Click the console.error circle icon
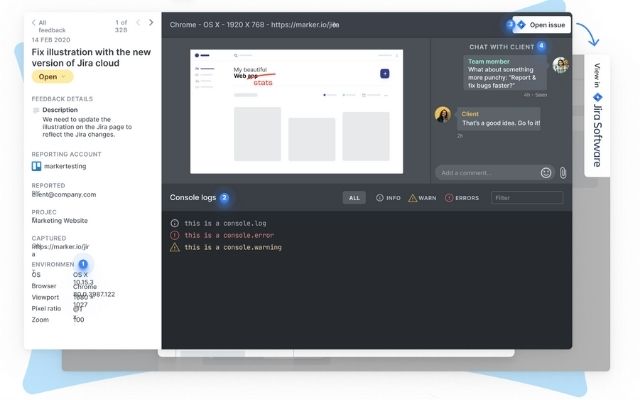 tap(175, 235)
